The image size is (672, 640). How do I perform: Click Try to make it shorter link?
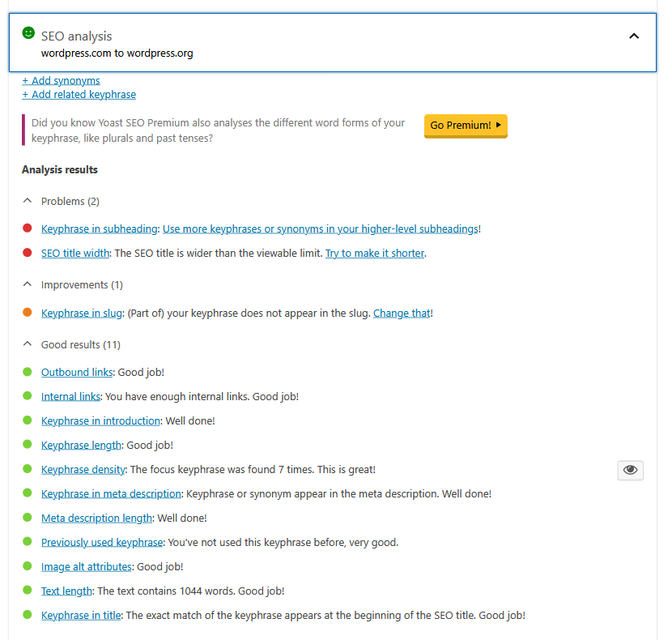tap(375, 254)
